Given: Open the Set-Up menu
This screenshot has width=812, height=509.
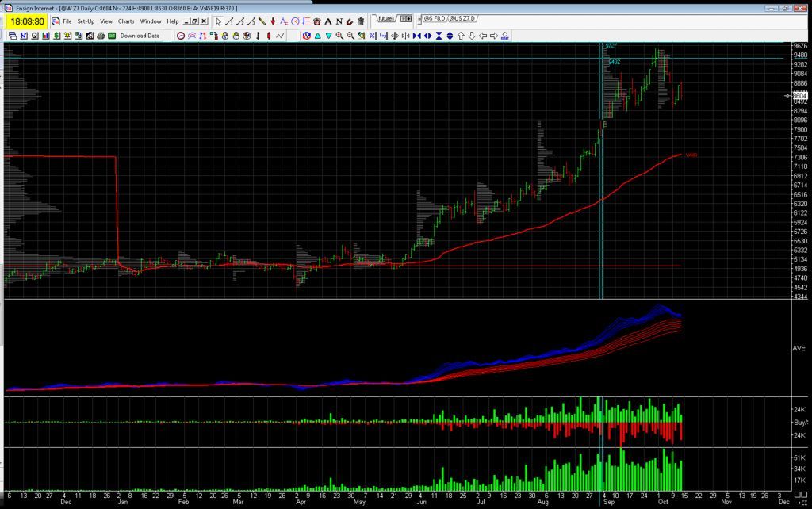Looking at the screenshot, I should coord(86,21).
